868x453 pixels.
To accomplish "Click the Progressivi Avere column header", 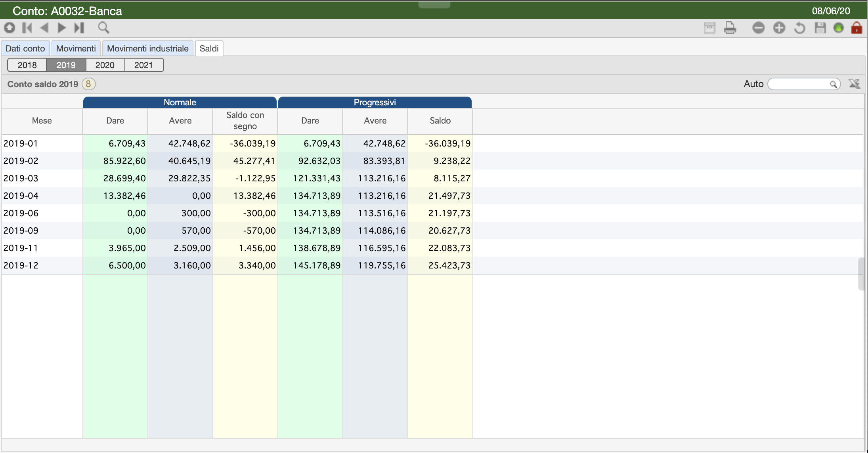I will pyautogui.click(x=375, y=121).
